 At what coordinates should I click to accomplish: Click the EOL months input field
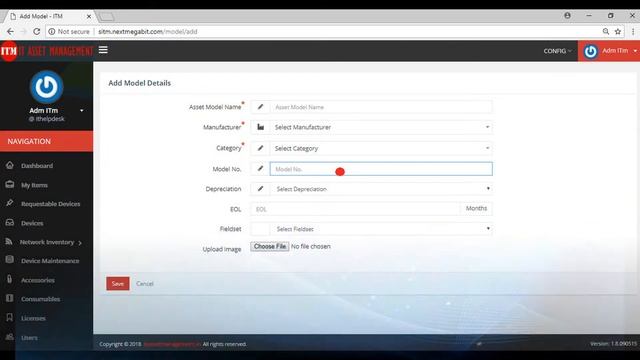[x=356, y=209]
